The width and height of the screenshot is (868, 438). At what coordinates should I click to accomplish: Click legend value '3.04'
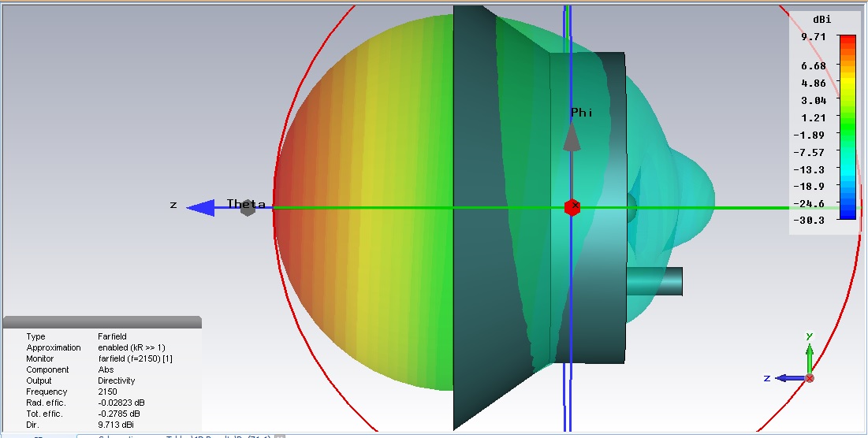[x=813, y=101]
